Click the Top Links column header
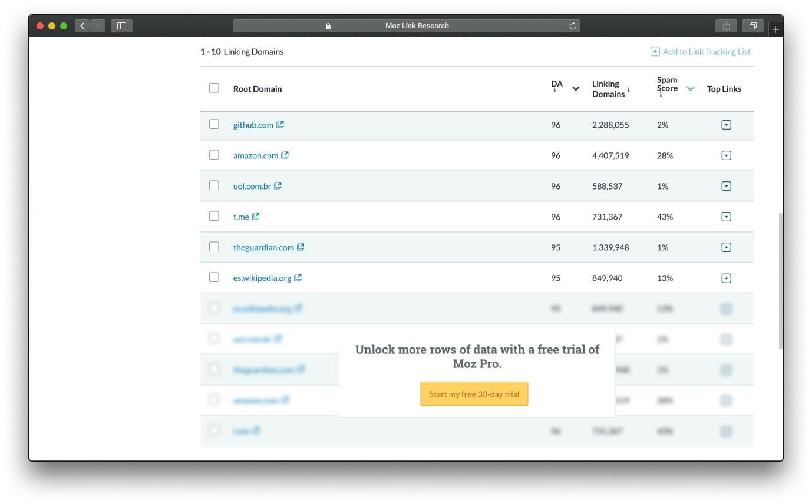This screenshot has height=504, width=812. point(724,89)
